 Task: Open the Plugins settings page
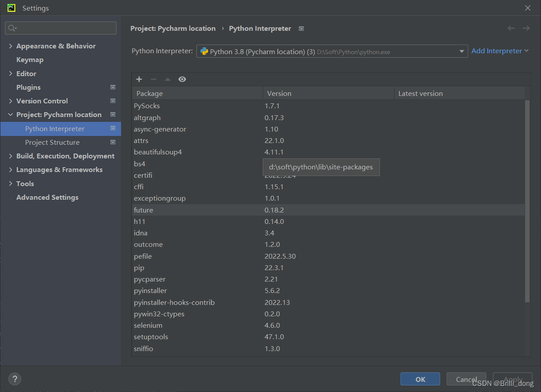[28, 87]
